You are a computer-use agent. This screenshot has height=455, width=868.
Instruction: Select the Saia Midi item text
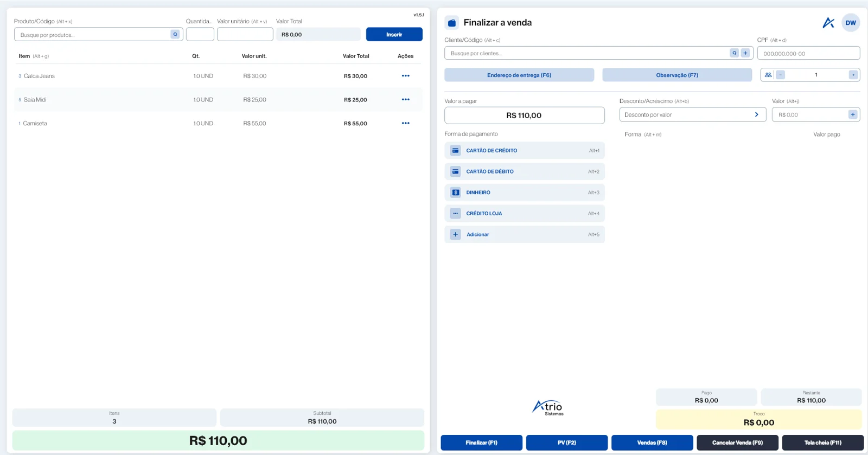click(35, 100)
